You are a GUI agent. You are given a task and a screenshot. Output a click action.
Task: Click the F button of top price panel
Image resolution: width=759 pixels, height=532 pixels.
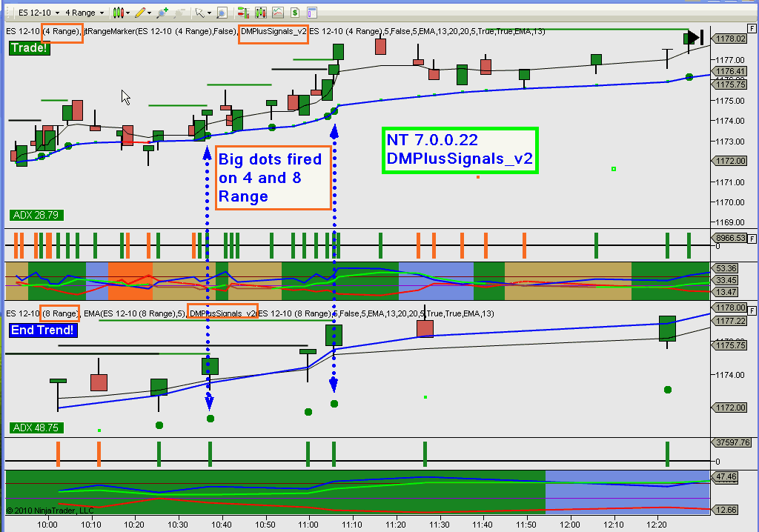coord(752,29)
